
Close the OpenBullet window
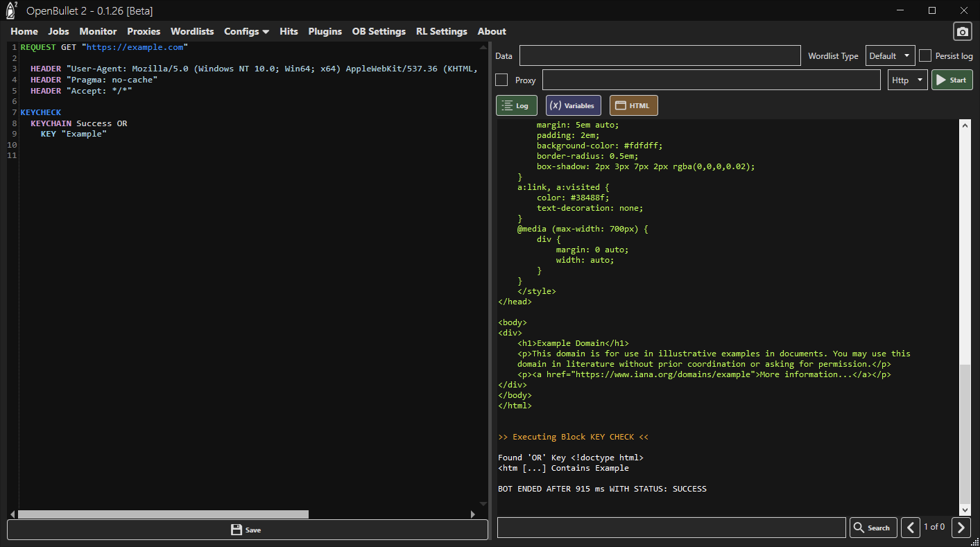click(964, 10)
